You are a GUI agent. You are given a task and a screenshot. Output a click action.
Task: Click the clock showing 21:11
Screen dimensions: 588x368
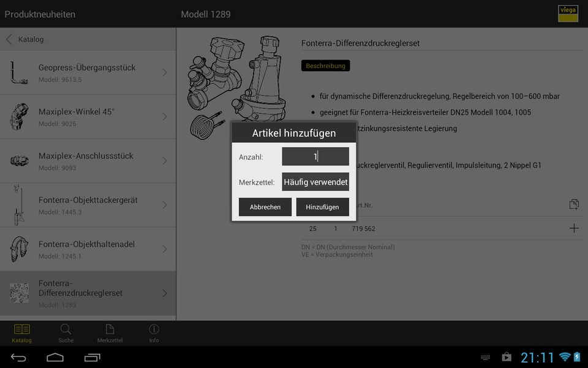[x=537, y=358]
